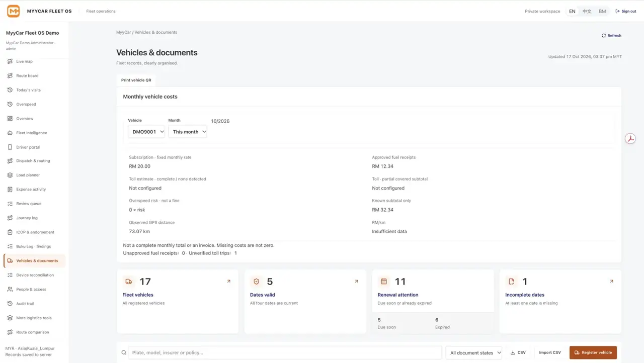Click the search magnifier icon
This screenshot has height=363, width=644.
click(x=124, y=353)
